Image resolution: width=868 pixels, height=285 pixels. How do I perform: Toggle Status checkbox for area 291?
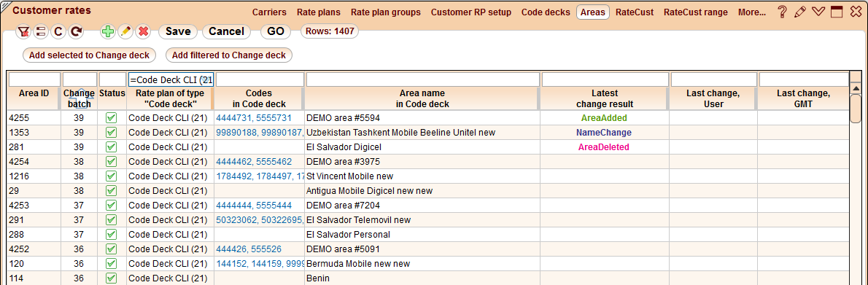(111, 219)
